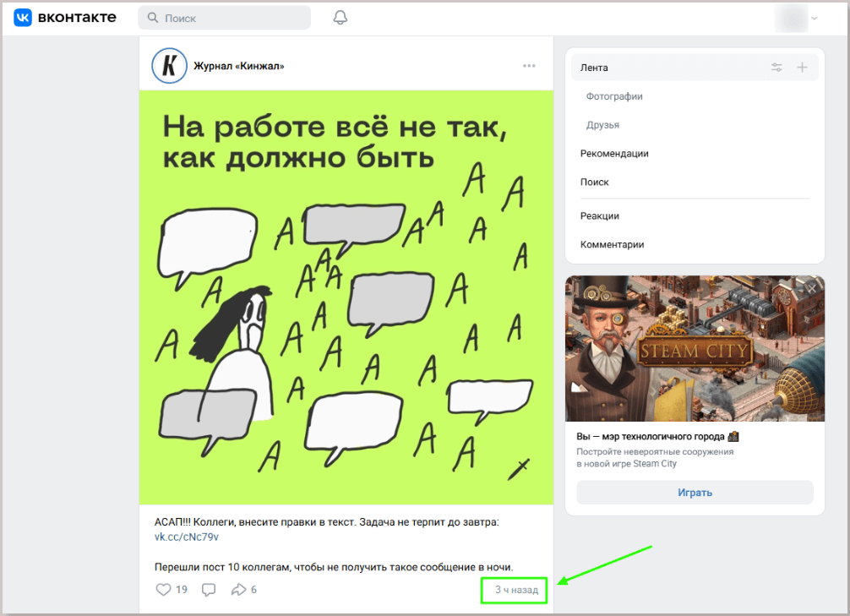Close the Steam City ad
The width and height of the screenshot is (850, 616).
(x=812, y=288)
